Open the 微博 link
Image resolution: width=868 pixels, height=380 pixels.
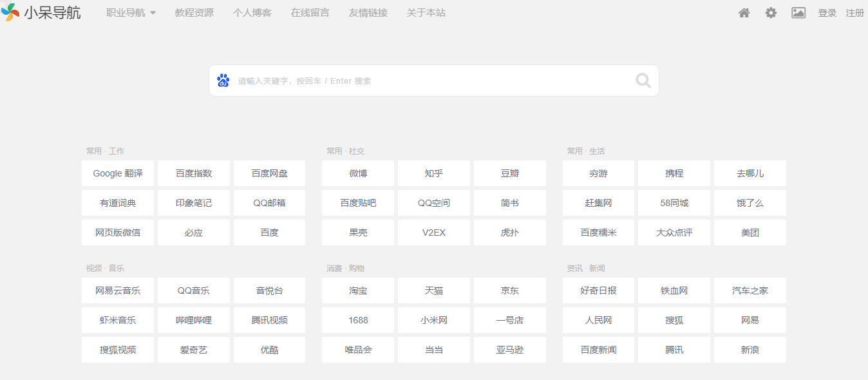click(358, 173)
